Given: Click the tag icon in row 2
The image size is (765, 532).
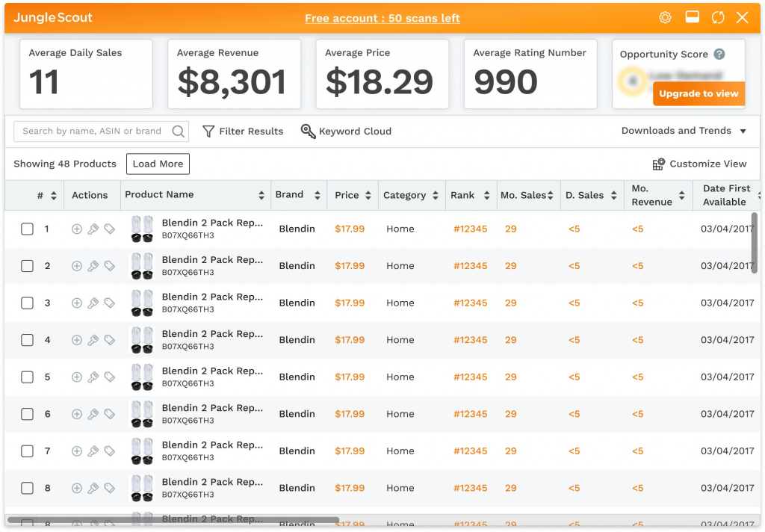Looking at the screenshot, I should pyautogui.click(x=110, y=266).
